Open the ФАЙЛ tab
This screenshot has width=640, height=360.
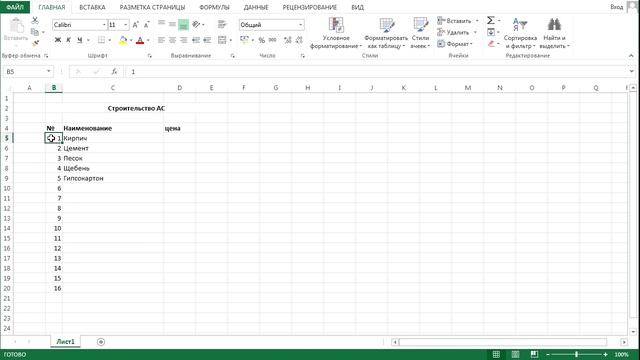click(x=15, y=7)
